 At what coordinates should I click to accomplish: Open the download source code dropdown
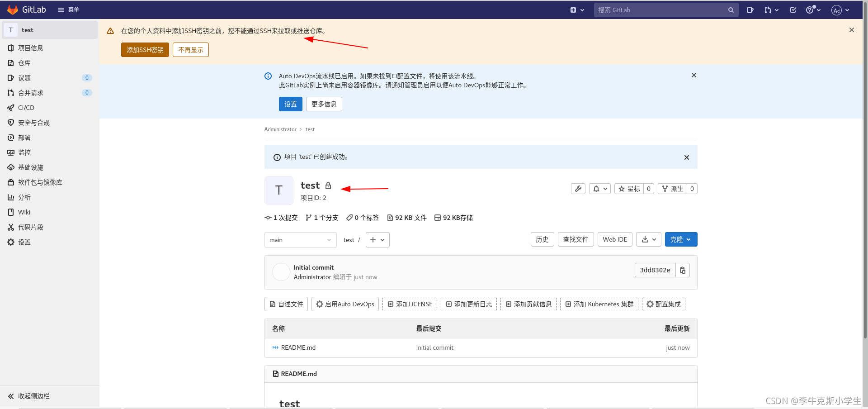click(649, 239)
